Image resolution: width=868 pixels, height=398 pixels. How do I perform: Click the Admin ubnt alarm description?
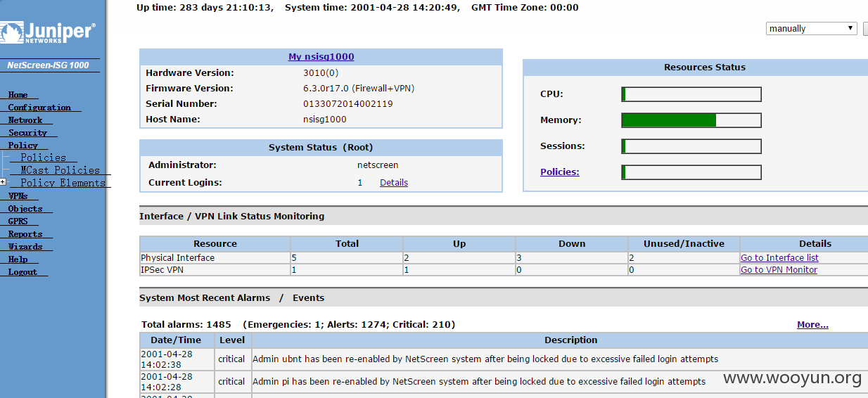pos(485,359)
